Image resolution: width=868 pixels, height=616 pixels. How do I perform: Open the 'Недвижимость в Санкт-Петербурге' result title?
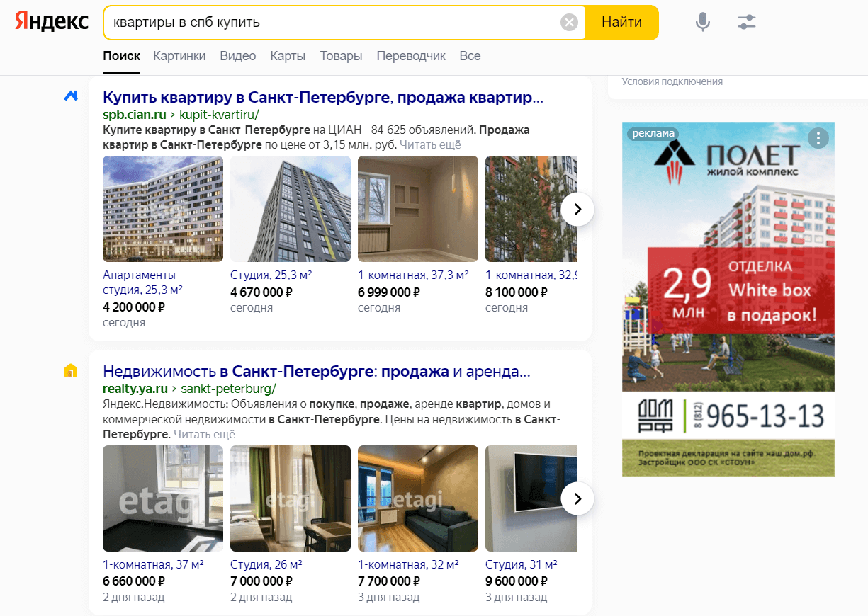coord(317,371)
